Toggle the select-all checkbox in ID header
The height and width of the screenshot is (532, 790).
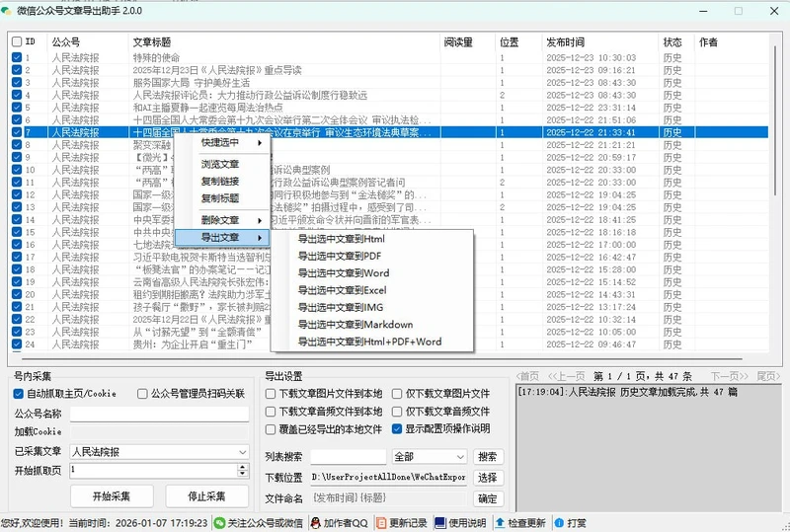tap(17, 41)
